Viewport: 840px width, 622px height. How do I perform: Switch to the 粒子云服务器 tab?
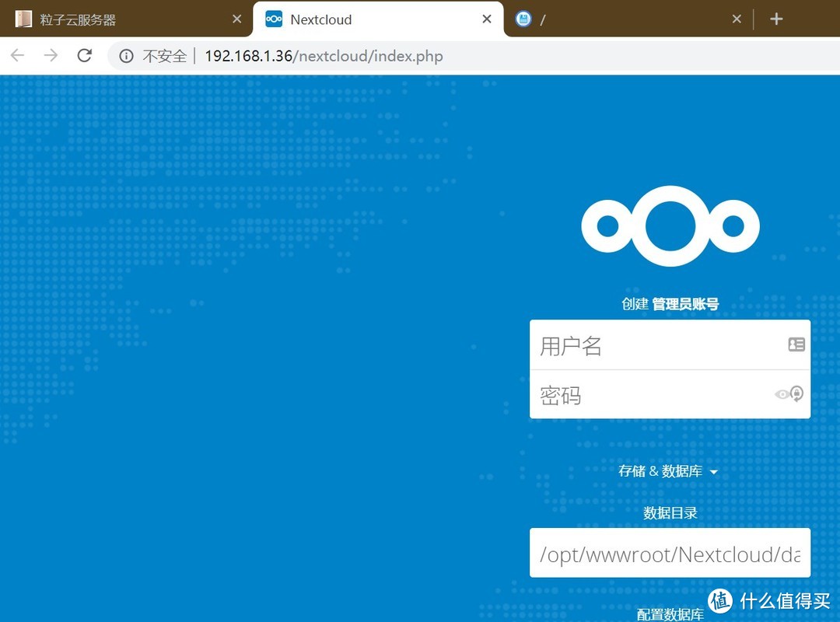pyautogui.click(x=126, y=19)
